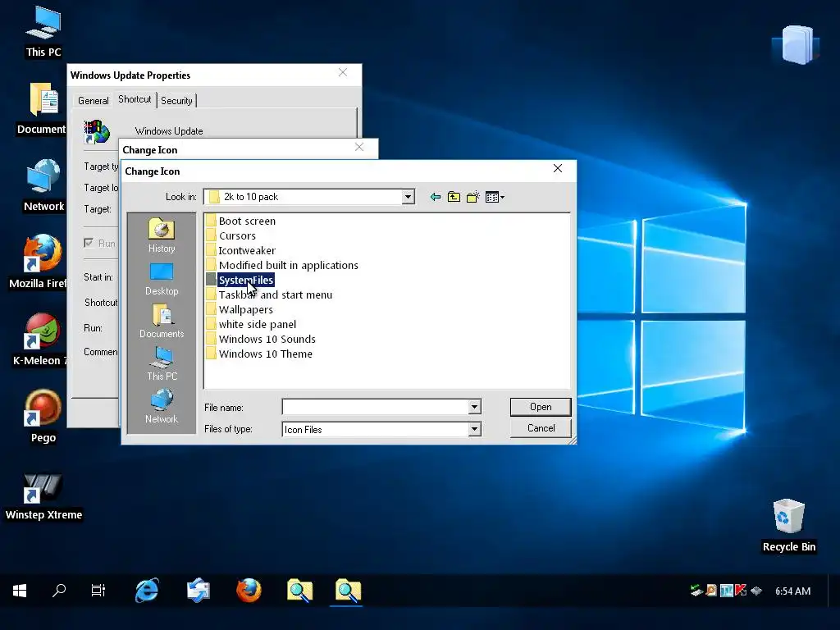840x630 pixels.
Task: Click the highlighted SystemFiles folder
Action: pos(240,280)
